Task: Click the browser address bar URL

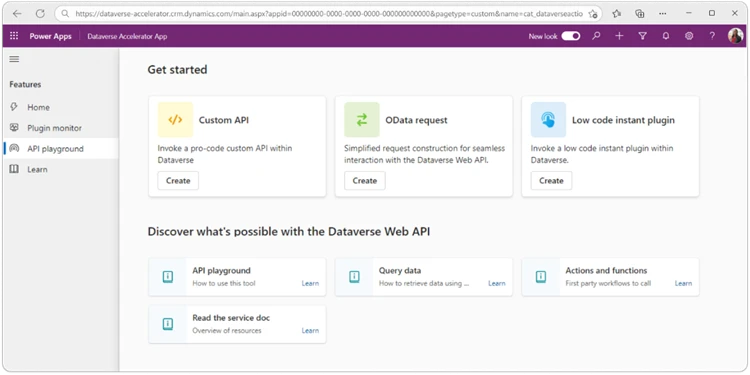Action: (329, 14)
